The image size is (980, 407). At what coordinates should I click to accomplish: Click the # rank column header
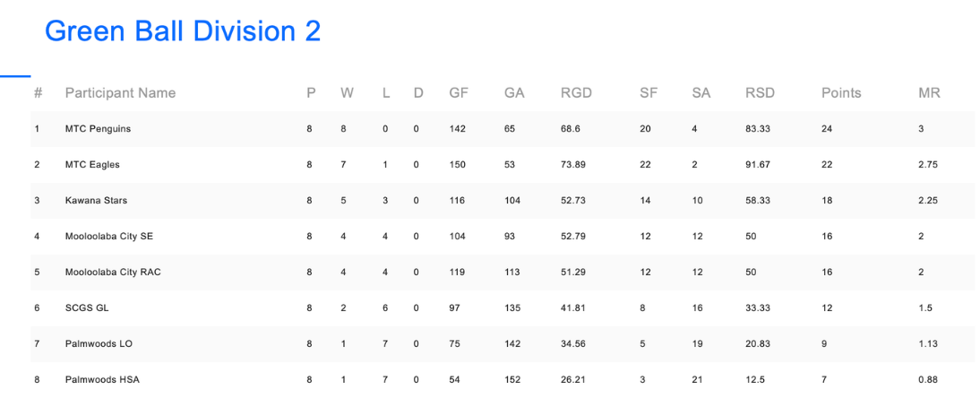pos(39,93)
